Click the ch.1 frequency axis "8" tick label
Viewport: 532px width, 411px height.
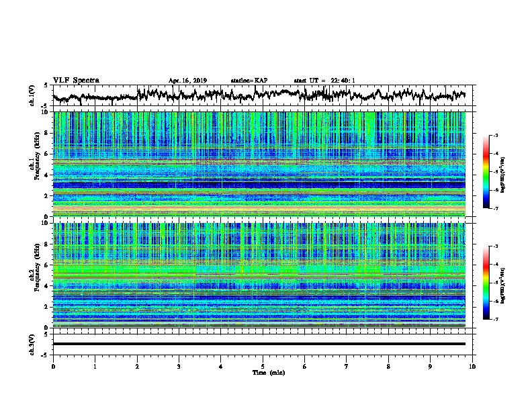[47, 133]
